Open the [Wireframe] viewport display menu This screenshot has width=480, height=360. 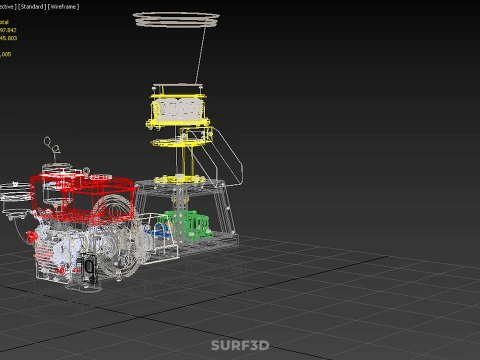coord(64,7)
